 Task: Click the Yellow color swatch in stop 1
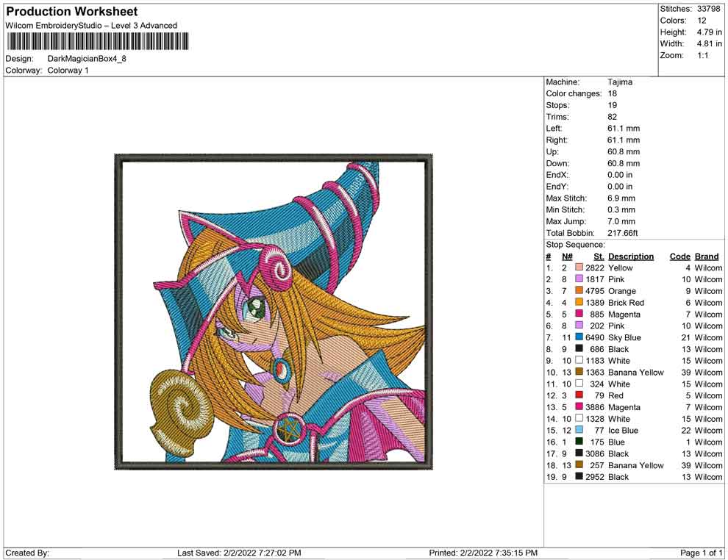click(579, 268)
